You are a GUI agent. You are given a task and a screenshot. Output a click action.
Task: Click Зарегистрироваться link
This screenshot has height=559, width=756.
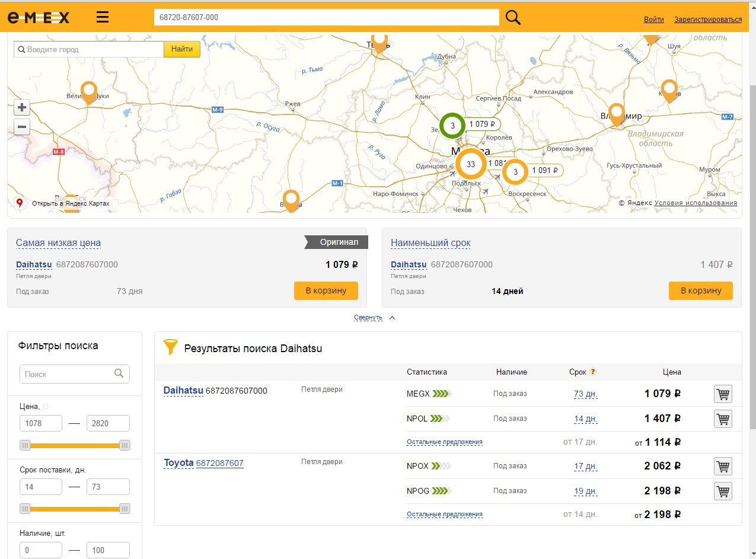click(708, 20)
